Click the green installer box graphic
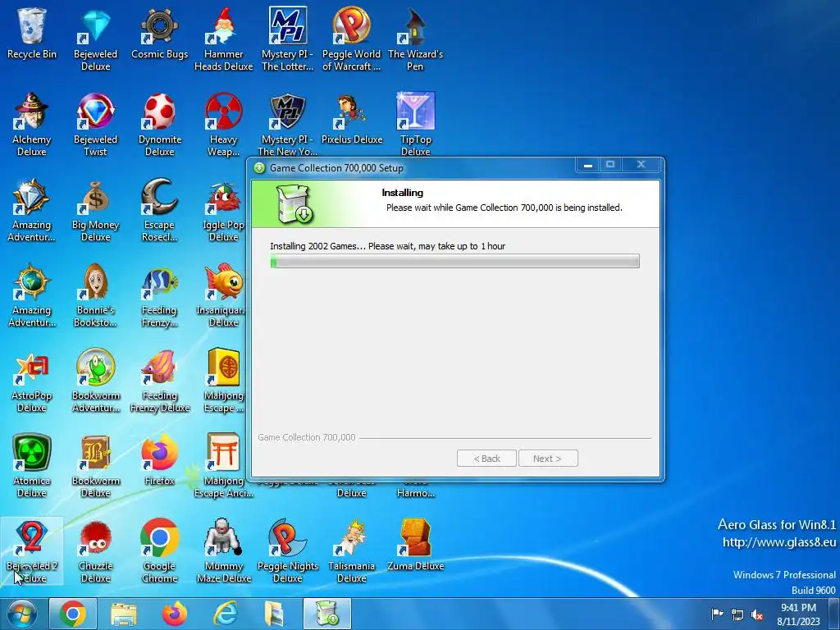 [294, 204]
